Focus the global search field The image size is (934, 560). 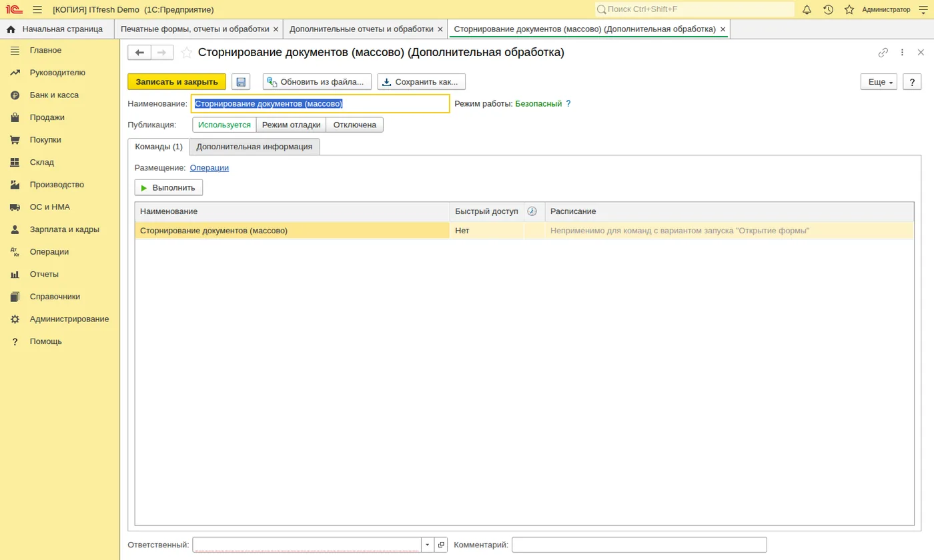point(694,9)
